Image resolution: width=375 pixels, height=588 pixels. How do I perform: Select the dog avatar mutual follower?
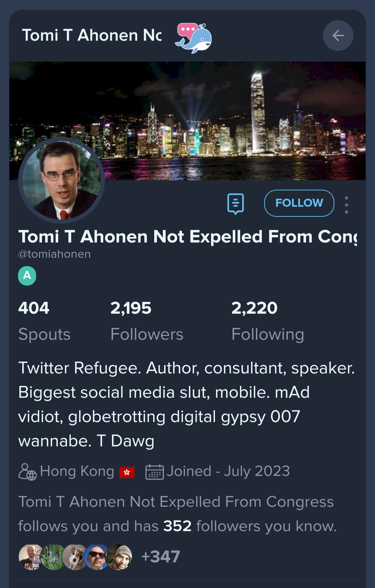75,557
